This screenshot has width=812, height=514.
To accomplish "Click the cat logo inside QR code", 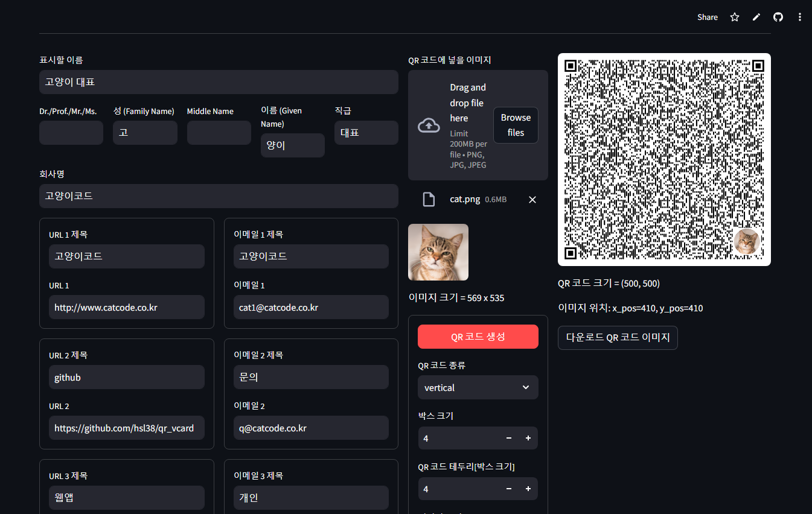I will tap(747, 242).
